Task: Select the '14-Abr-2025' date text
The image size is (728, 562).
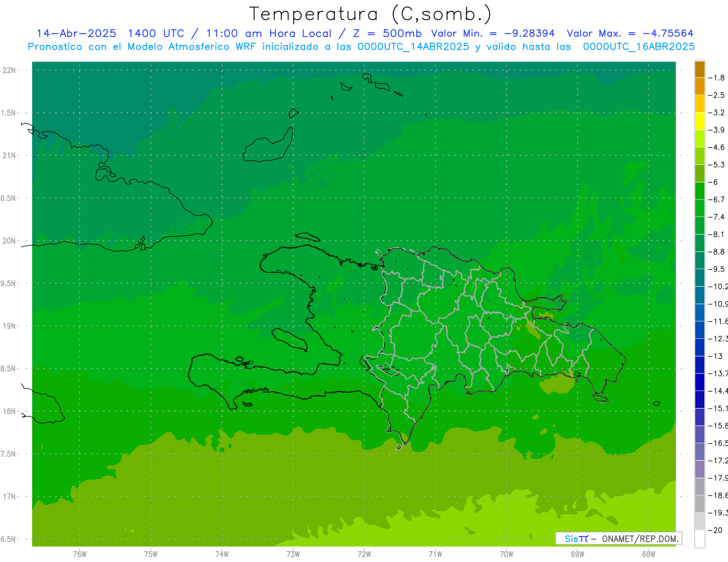Action: [76, 34]
